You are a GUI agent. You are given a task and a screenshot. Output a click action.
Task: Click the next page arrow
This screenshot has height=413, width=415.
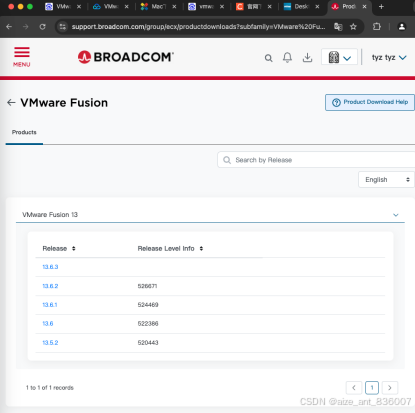point(390,388)
